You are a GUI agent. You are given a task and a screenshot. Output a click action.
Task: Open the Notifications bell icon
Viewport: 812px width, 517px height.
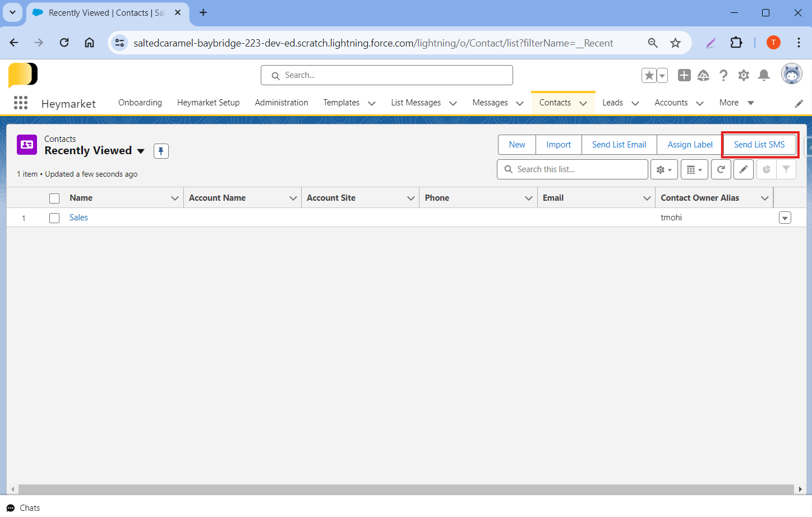click(764, 75)
